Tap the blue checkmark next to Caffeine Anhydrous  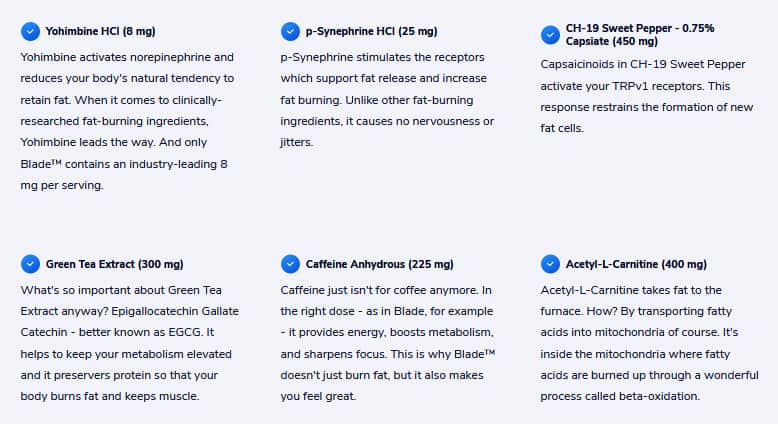coord(290,264)
